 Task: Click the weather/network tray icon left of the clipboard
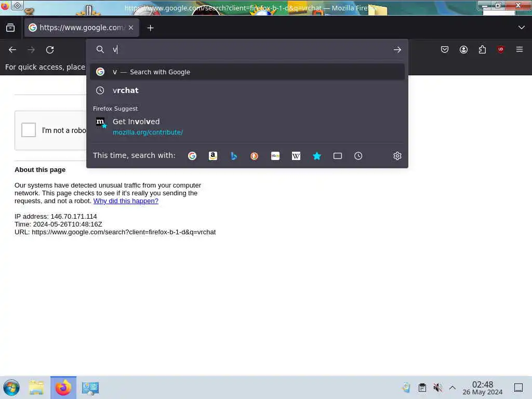(x=406, y=388)
